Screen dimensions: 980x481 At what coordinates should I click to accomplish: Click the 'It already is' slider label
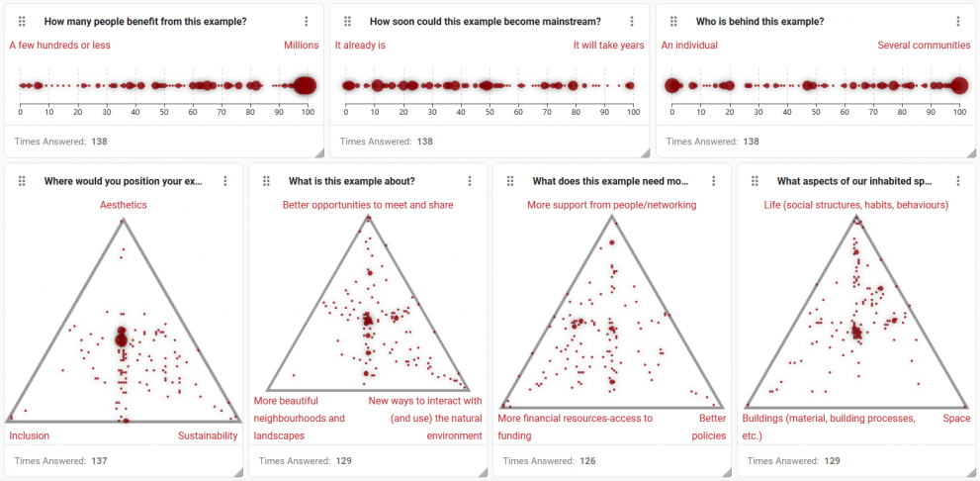(x=360, y=46)
